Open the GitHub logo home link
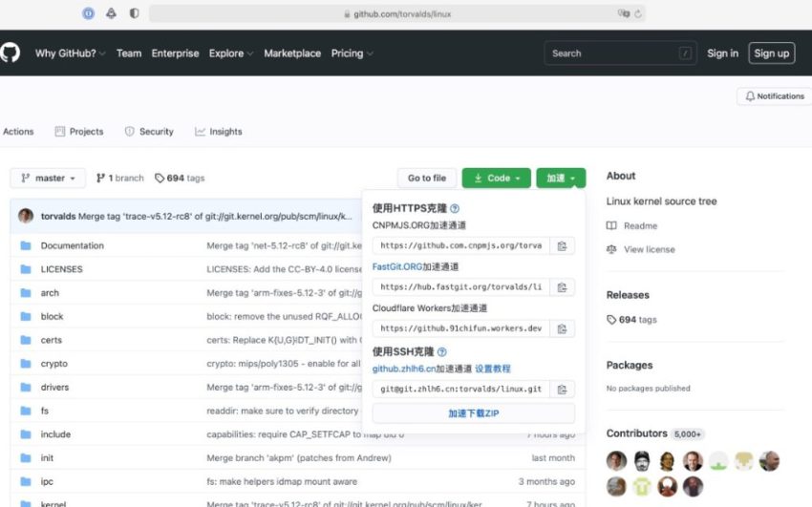The image size is (812, 507). pyautogui.click(x=10, y=53)
